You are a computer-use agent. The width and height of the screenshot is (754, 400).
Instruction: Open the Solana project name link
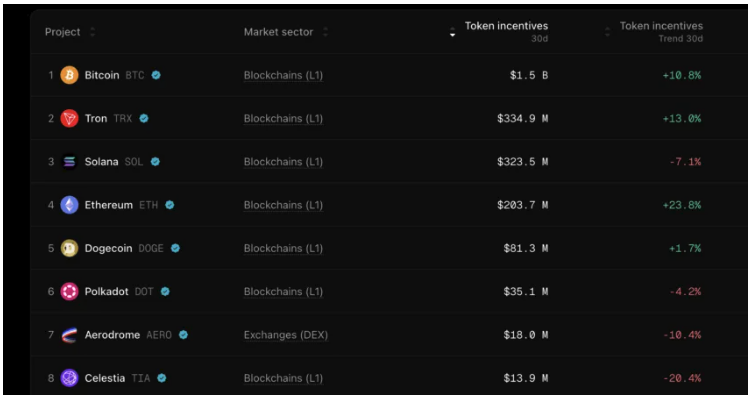[101, 162]
